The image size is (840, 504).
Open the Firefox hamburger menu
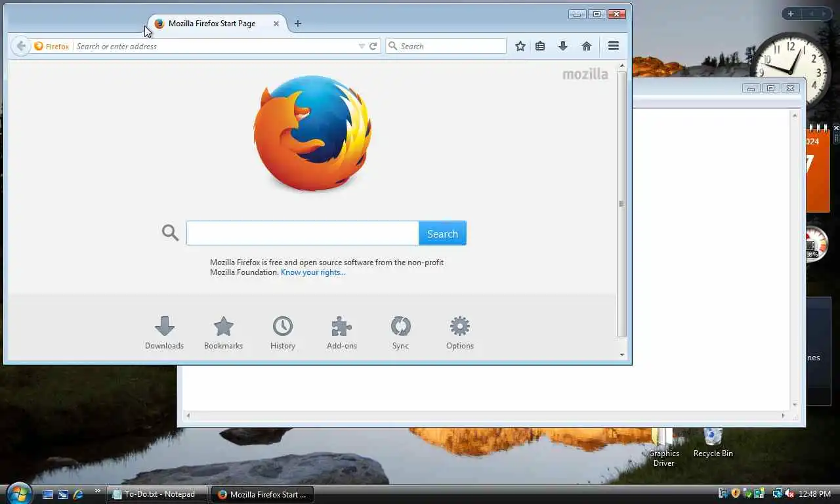tap(614, 46)
